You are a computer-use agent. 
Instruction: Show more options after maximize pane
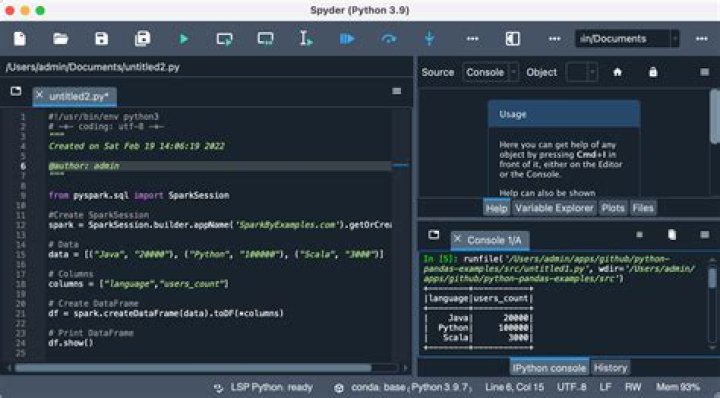(x=554, y=39)
